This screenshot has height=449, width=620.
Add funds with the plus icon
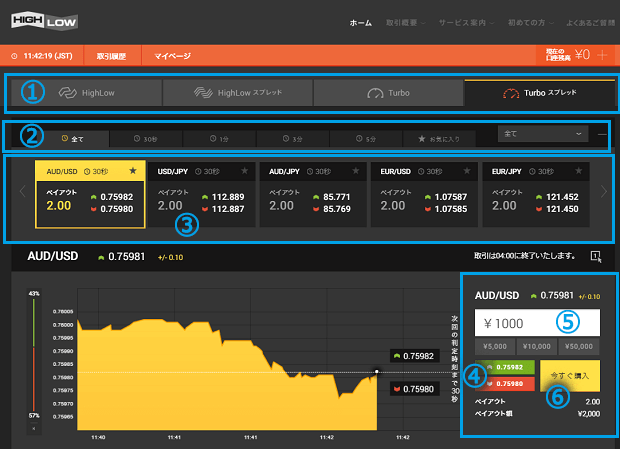602,55
